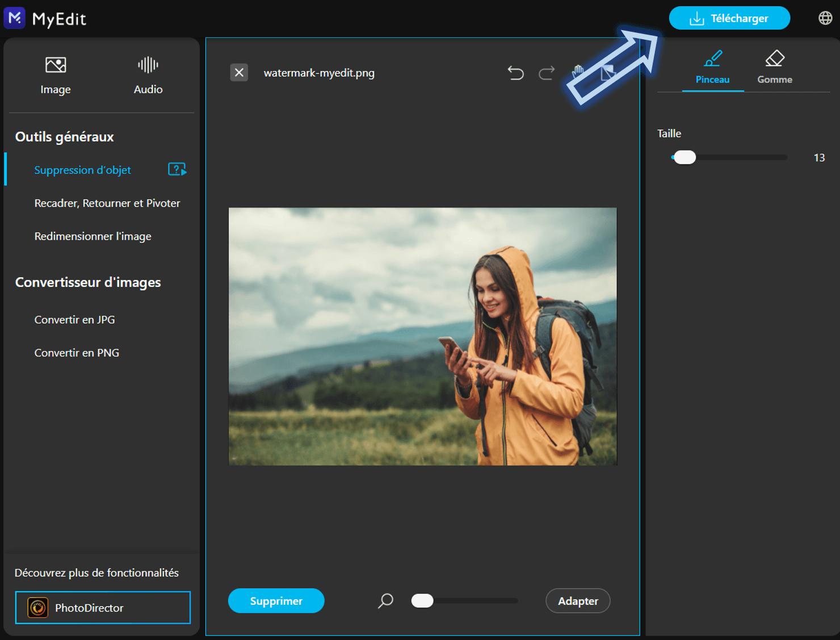
Task: Select Recadrer, Retourner et Pivoter tool
Action: (x=107, y=203)
